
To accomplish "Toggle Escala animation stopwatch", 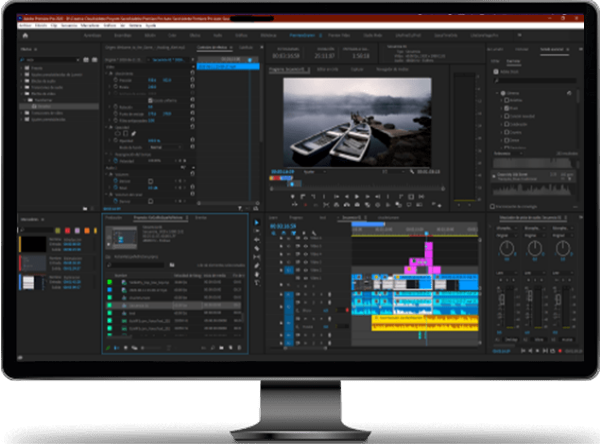I will (x=116, y=87).
